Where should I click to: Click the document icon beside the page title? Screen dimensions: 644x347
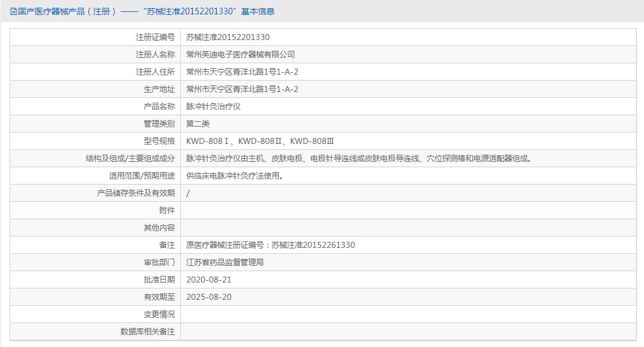14,11
